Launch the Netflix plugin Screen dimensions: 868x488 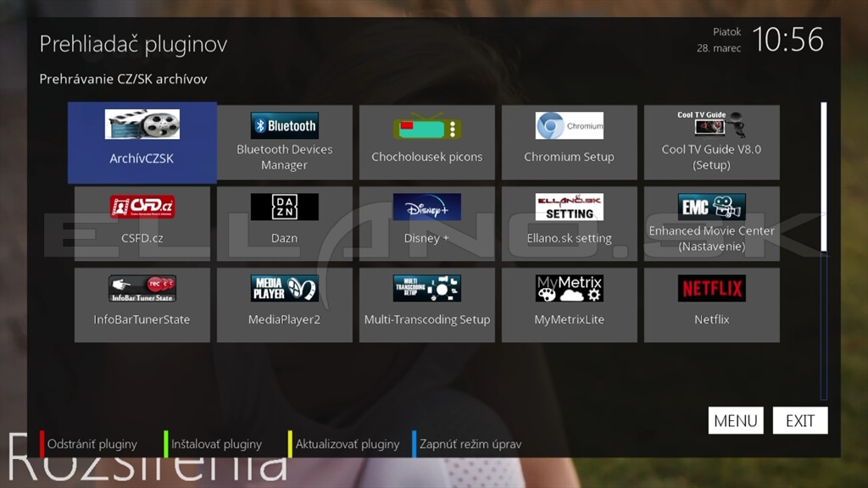click(x=712, y=305)
